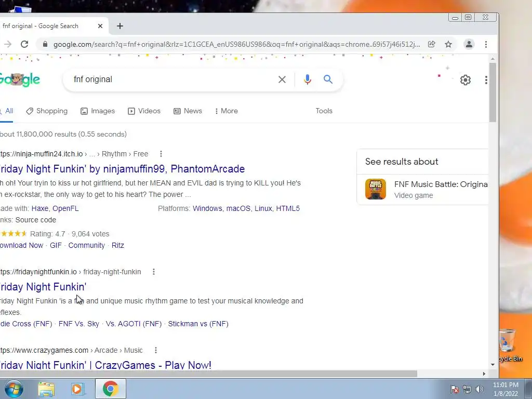This screenshot has height=399, width=532.
Task: Follow the Haxe link
Action: (x=39, y=208)
